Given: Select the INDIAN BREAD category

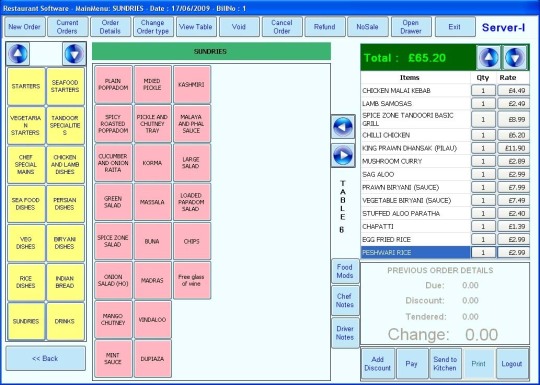Looking at the screenshot, I should (x=65, y=282).
